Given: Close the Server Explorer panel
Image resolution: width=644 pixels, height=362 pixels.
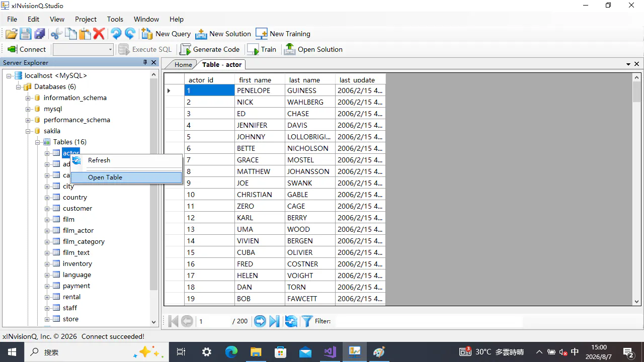Looking at the screenshot, I should click(x=154, y=62).
